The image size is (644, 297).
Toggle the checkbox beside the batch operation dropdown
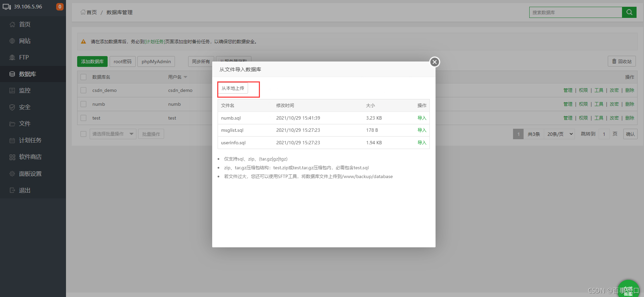84,134
